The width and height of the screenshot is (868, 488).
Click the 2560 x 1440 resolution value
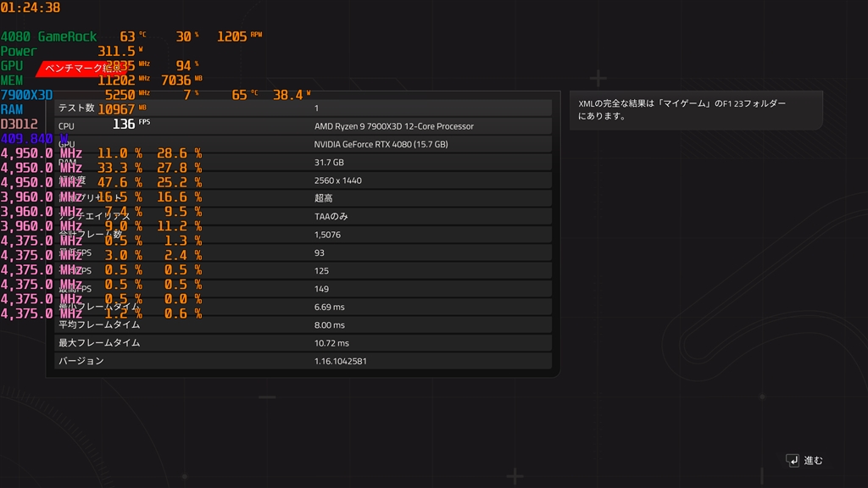pos(337,180)
